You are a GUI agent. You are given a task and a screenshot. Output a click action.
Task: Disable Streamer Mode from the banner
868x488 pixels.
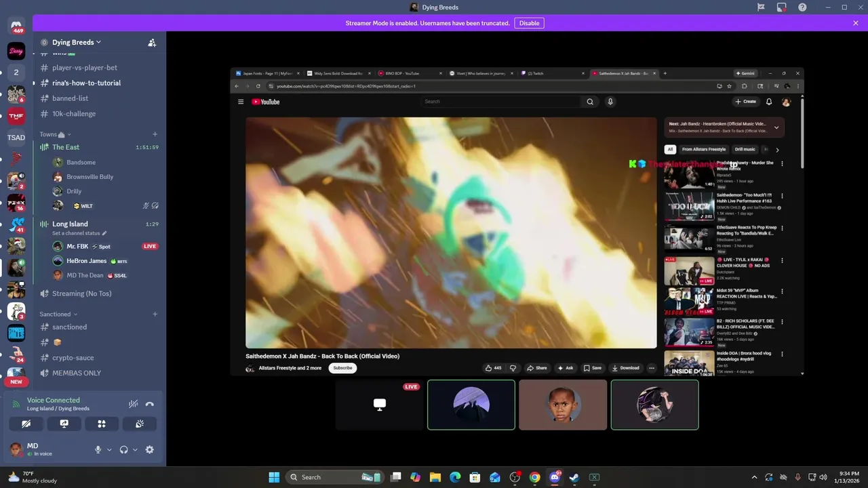click(x=529, y=23)
